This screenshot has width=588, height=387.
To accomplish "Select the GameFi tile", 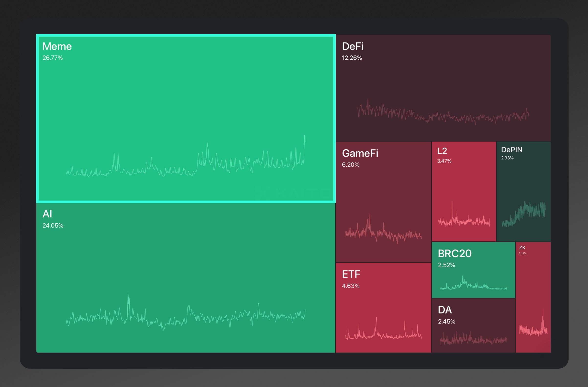I will coord(383,195).
